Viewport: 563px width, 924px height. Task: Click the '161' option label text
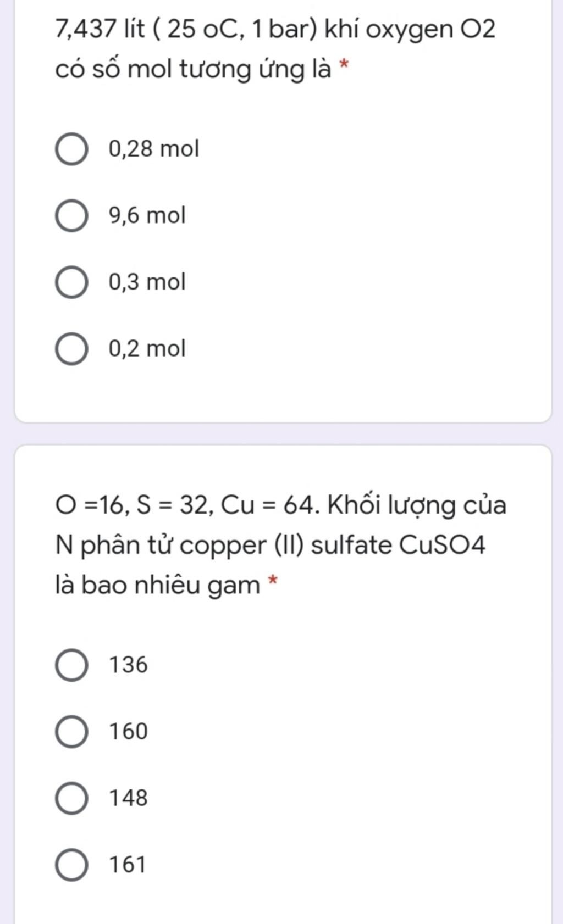tap(128, 864)
